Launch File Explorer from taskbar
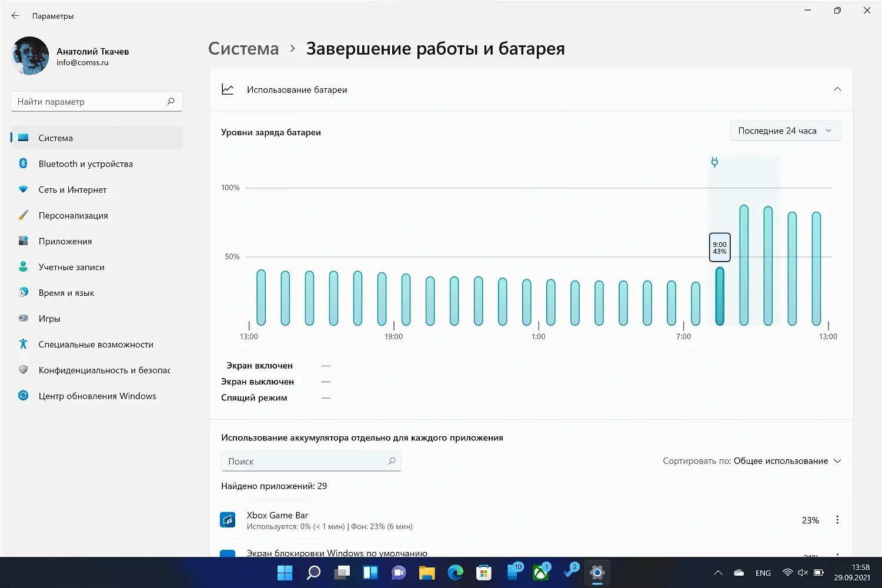882x588 pixels. (x=427, y=572)
